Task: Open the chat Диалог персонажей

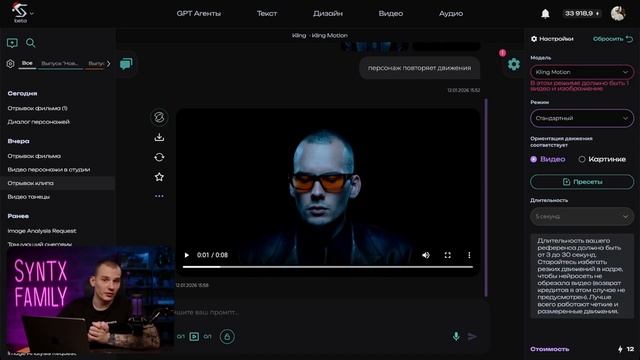Action: point(38,122)
